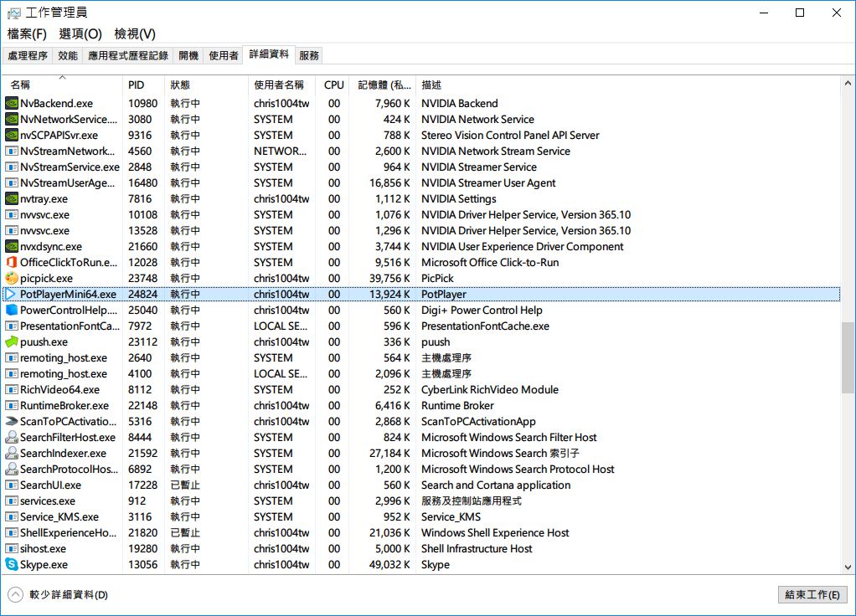Click the nvtray.exe NVIDIA icon
The height and width of the screenshot is (616, 856).
12,198
